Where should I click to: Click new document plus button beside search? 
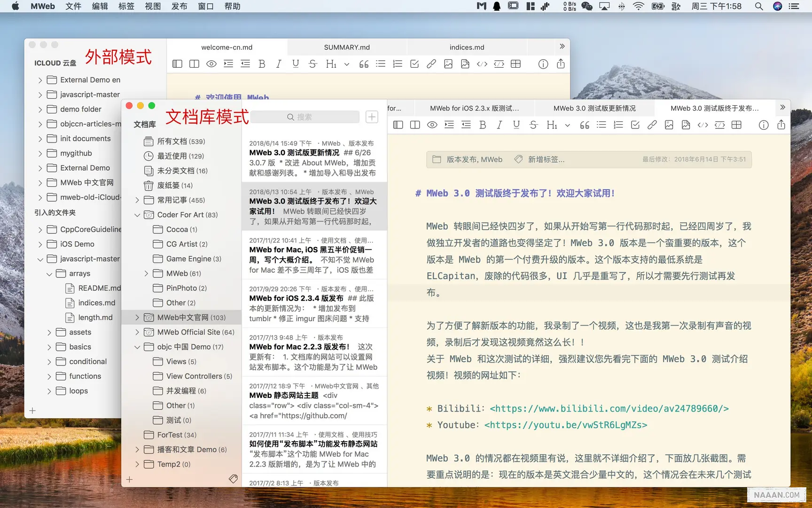[x=372, y=117]
